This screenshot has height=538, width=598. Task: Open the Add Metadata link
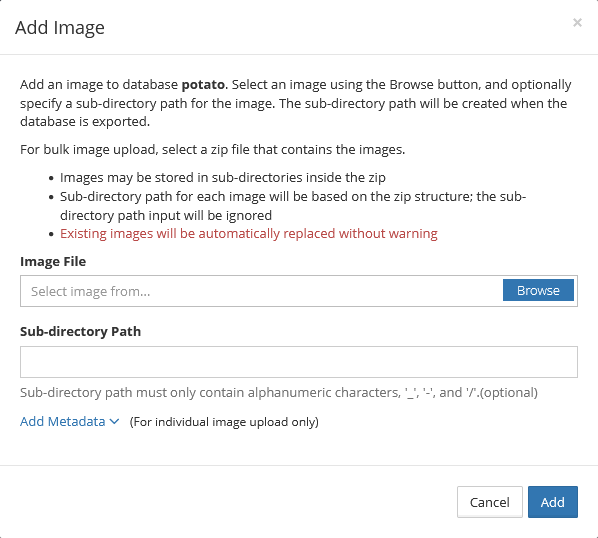pos(63,421)
